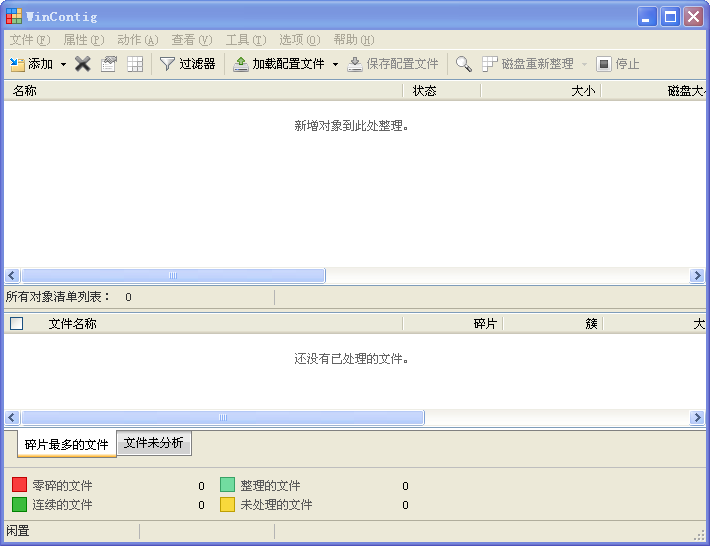Screen dimensions: 710x546
Task: Click the red 零碎的文件 color swatch
Action: click(19, 484)
